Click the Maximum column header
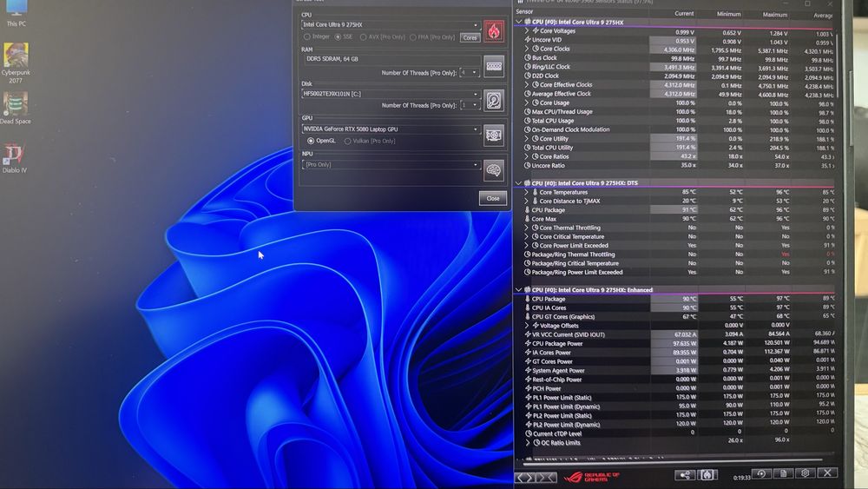 click(x=774, y=15)
